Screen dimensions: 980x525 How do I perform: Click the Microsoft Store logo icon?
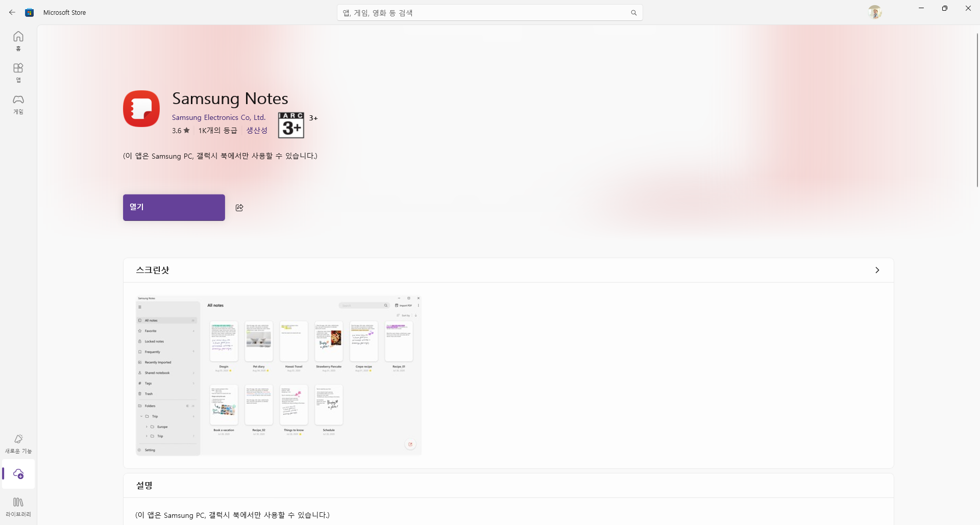coord(30,12)
